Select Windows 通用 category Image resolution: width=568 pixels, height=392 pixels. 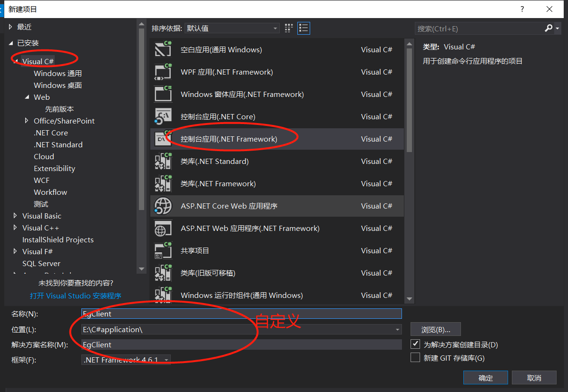tap(58, 74)
